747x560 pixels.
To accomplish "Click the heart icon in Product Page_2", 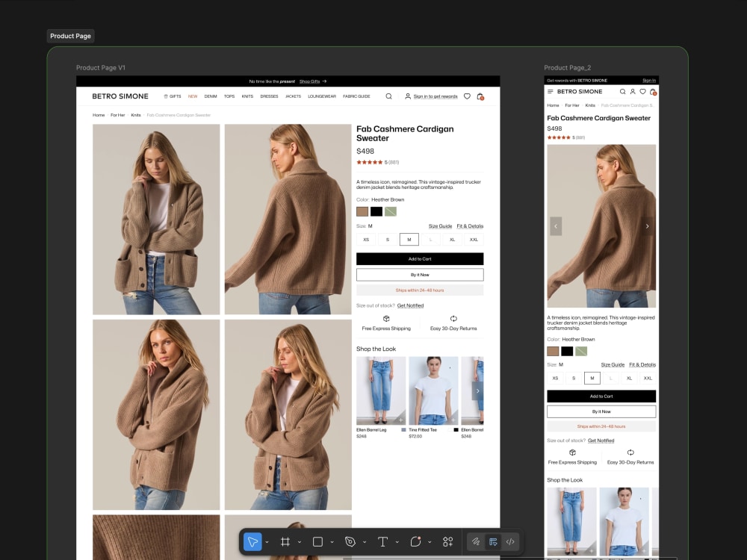I will click(x=642, y=91).
